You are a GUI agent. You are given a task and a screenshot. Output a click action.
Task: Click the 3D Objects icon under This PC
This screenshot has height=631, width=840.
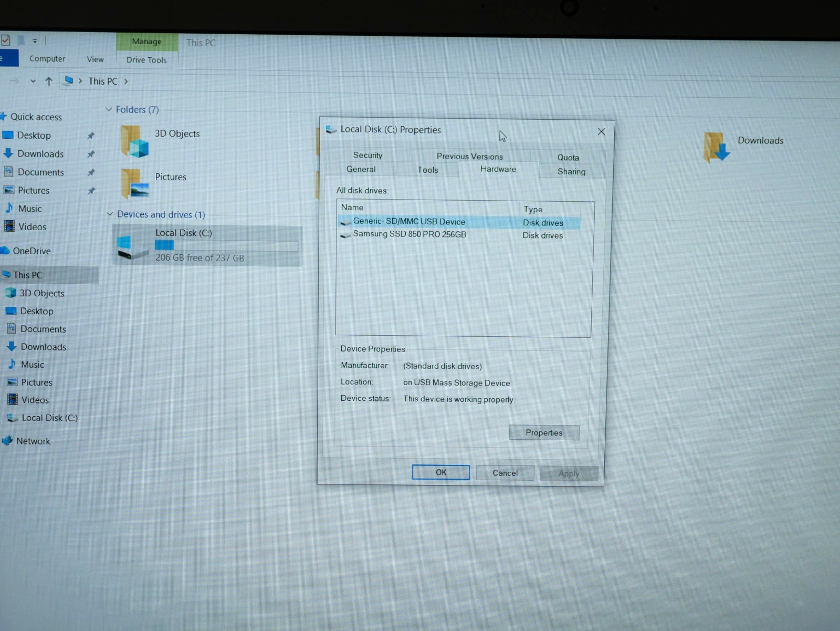(10, 293)
